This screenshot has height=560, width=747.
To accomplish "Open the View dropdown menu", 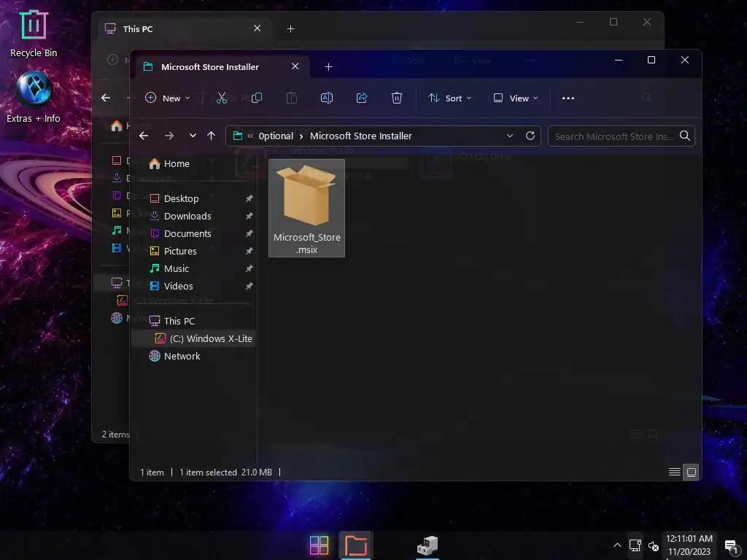I will [x=516, y=98].
